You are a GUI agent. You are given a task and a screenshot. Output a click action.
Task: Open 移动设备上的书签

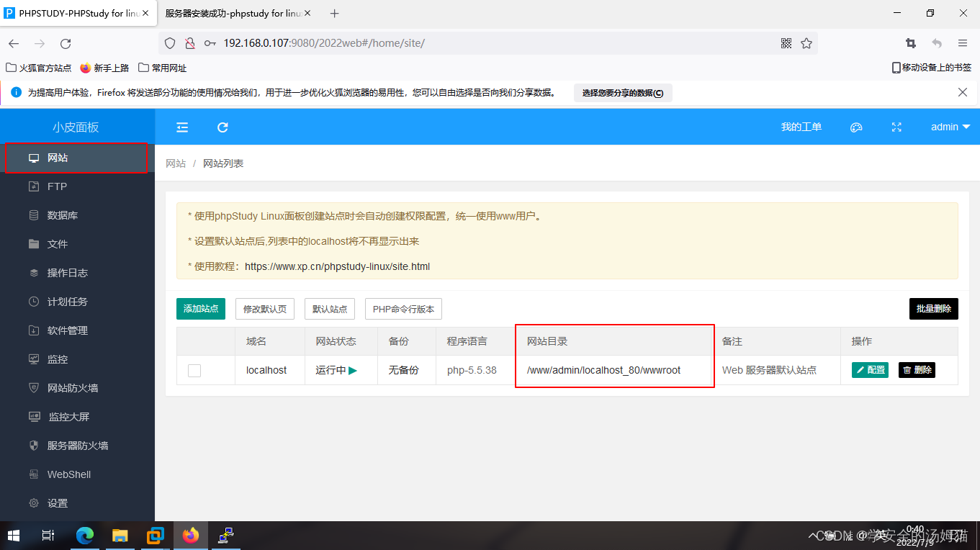coord(932,68)
